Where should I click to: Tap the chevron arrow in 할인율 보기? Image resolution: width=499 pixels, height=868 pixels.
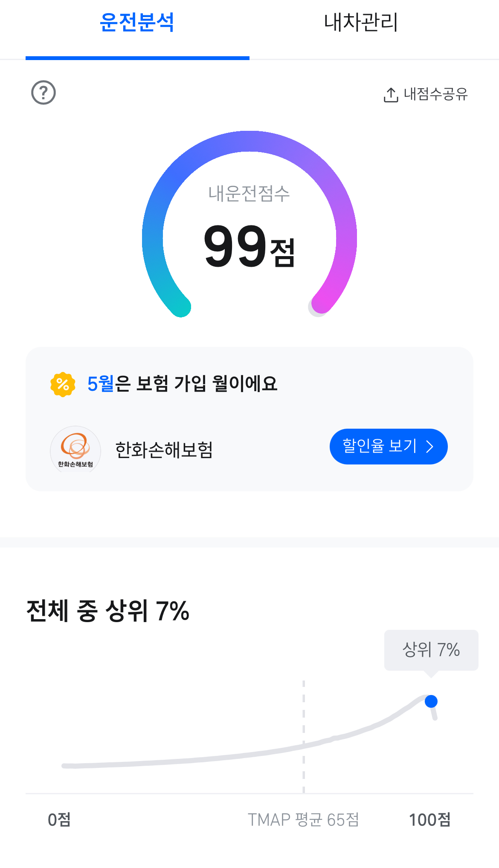[x=430, y=446]
